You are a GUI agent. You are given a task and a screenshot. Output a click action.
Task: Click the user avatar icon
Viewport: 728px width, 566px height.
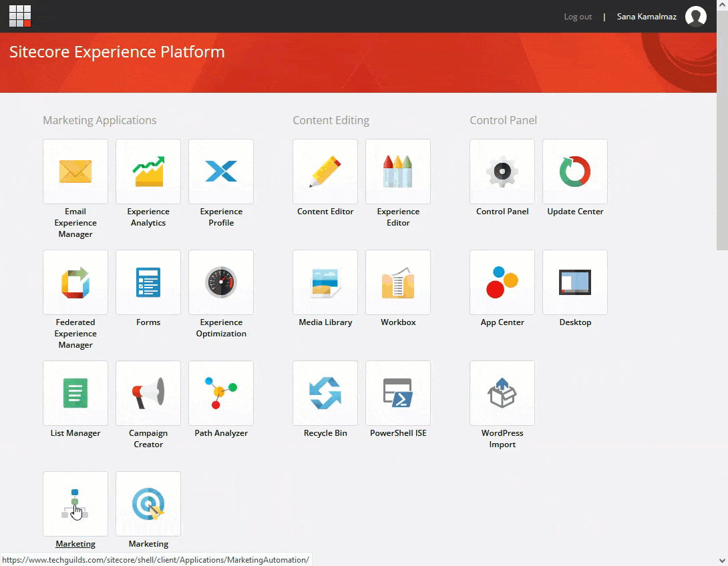pos(695,16)
